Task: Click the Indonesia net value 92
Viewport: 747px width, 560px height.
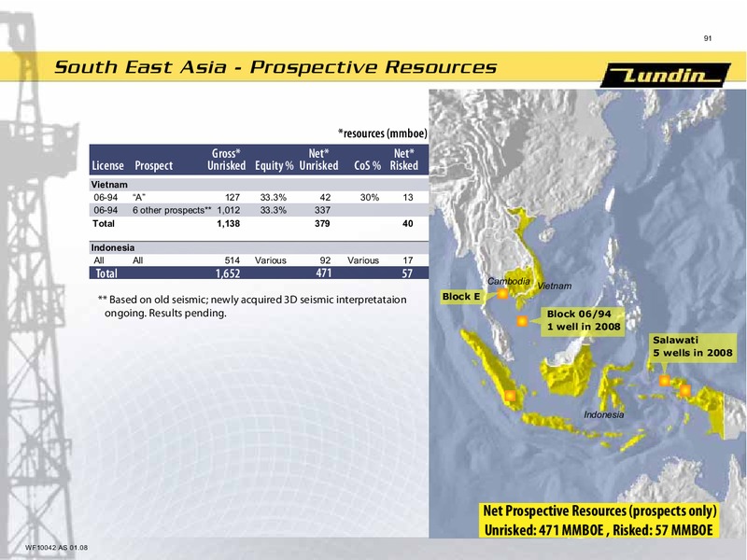Action: coord(325,260)
